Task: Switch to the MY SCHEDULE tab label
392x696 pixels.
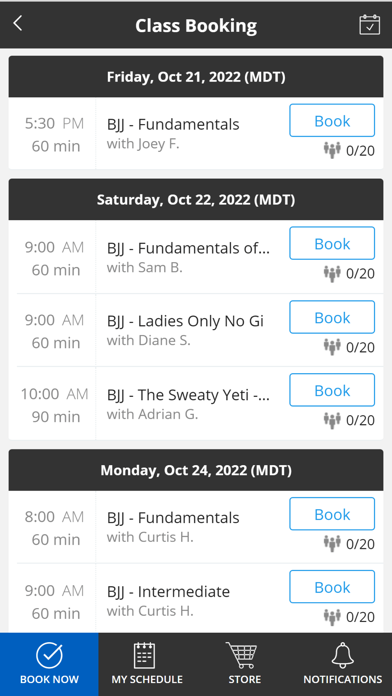Action: (x=147, y=679)
